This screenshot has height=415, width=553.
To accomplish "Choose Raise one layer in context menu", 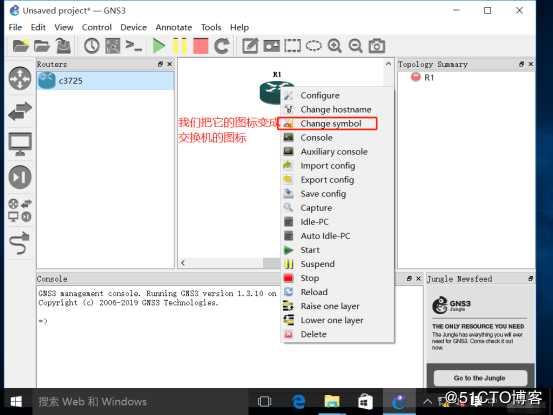I will coord(338,306).
